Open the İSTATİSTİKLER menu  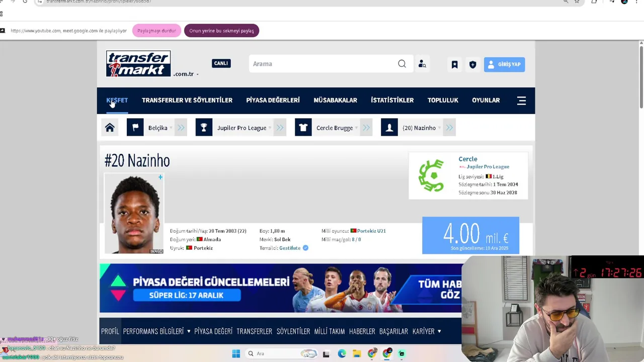coord(392,100)
